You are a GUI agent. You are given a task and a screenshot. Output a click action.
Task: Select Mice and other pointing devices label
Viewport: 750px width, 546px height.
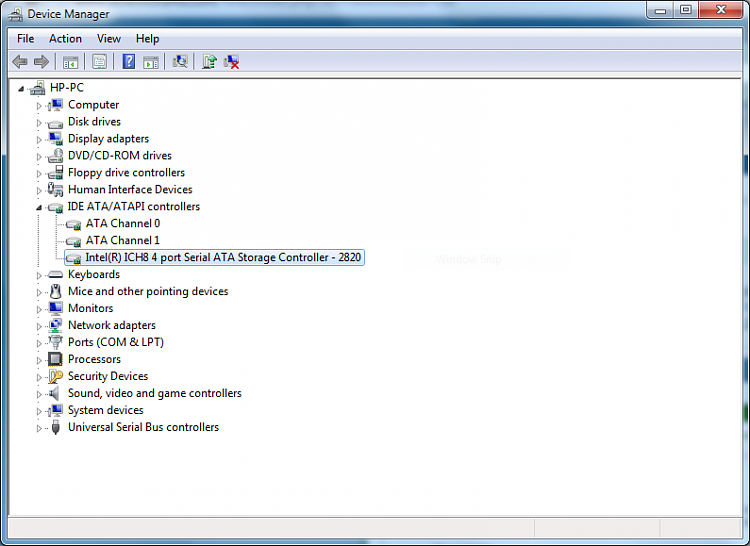(148, 291)
